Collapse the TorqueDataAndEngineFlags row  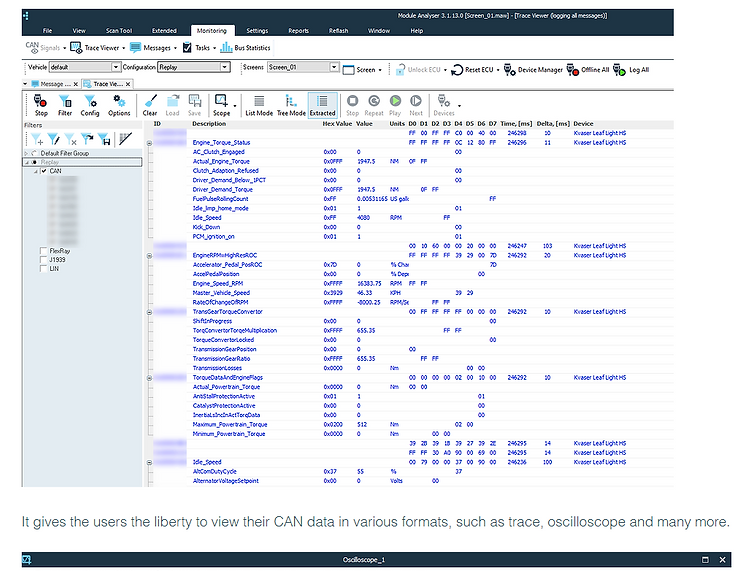click(149, 378)
